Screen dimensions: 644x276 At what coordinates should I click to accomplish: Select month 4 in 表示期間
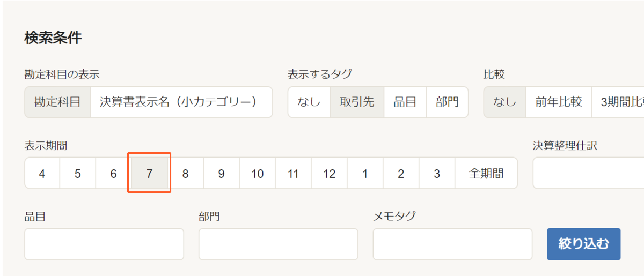[42, 173]
